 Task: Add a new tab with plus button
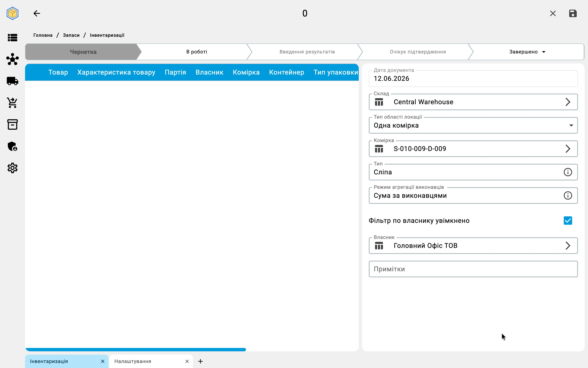200,361
